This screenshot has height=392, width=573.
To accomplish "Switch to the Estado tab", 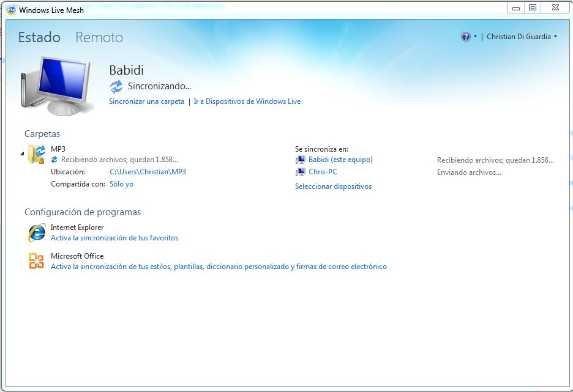I will click(39, 37).
